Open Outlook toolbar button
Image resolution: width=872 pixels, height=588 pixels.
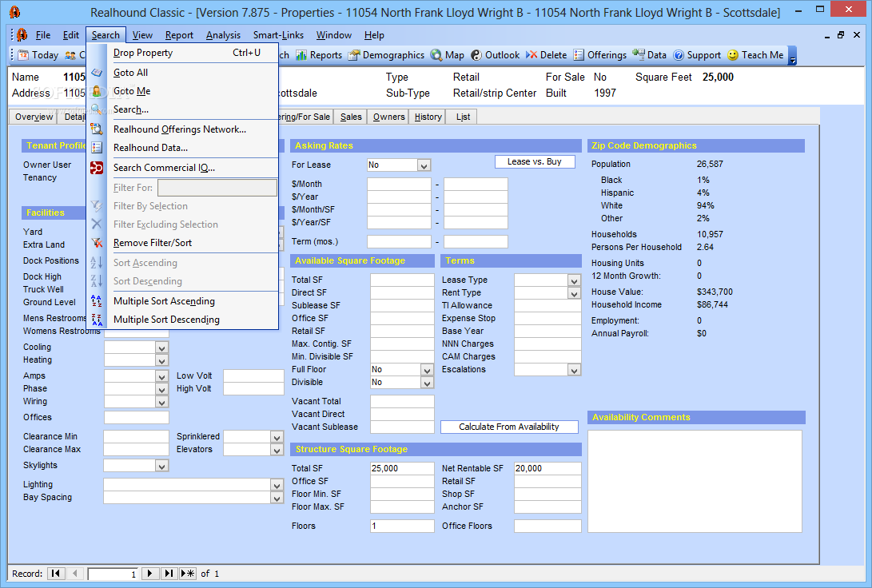[x=495, y=55]
